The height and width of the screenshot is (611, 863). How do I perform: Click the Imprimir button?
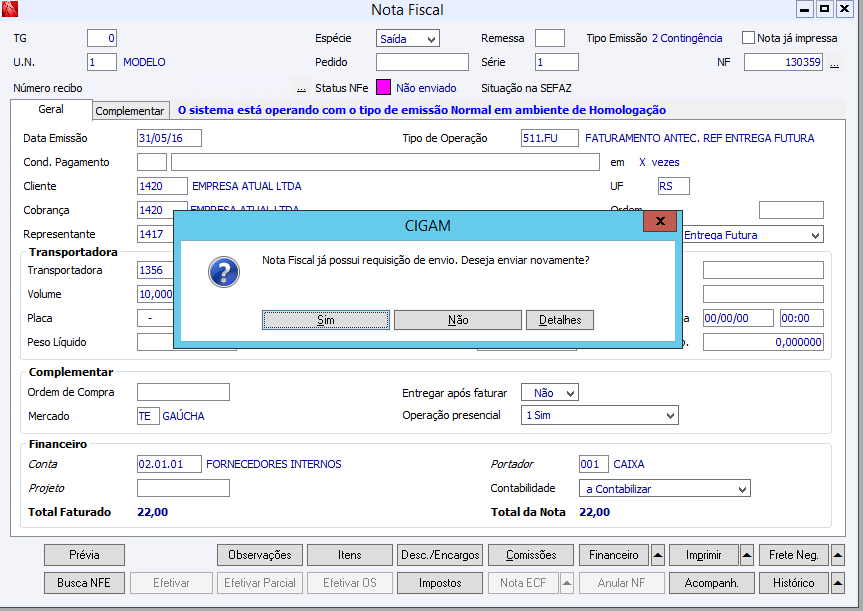[x=704, y=555]
